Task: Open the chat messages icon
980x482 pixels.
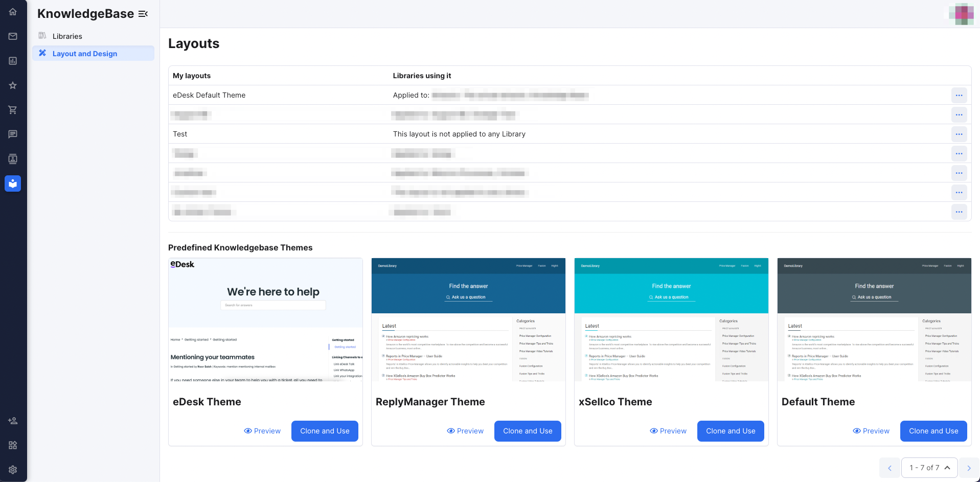Action: point(13,134)
